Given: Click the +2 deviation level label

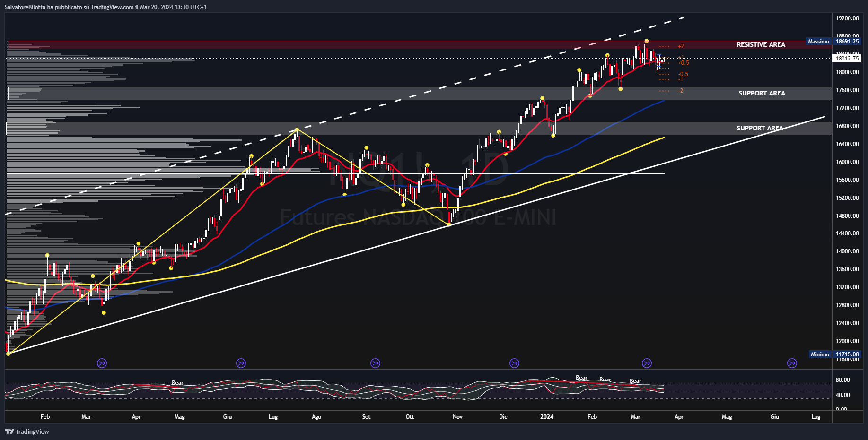Looking at the screenshot, I should click(x=681, y=46).
